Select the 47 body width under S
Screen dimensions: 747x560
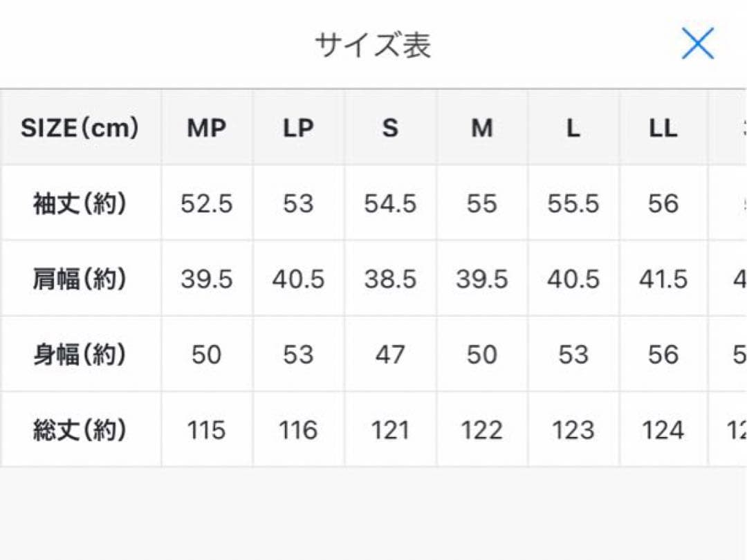coord(389,355)
